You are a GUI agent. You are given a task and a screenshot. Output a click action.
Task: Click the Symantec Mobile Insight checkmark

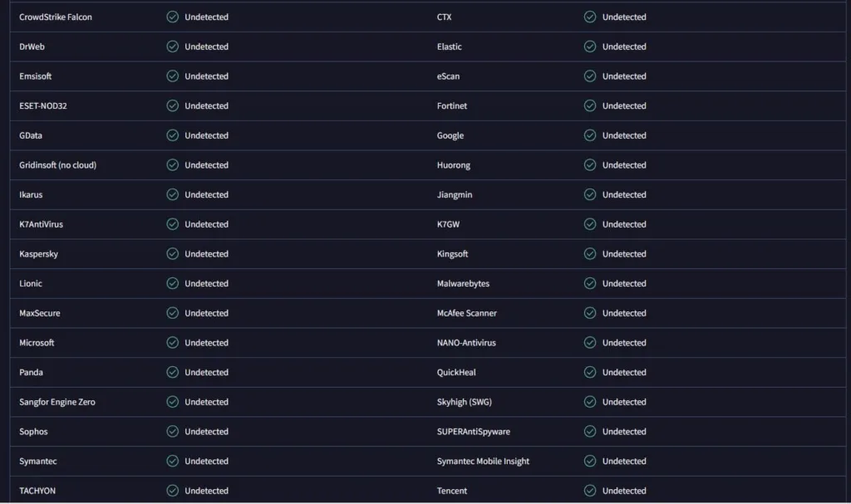(x=590, y=461)
